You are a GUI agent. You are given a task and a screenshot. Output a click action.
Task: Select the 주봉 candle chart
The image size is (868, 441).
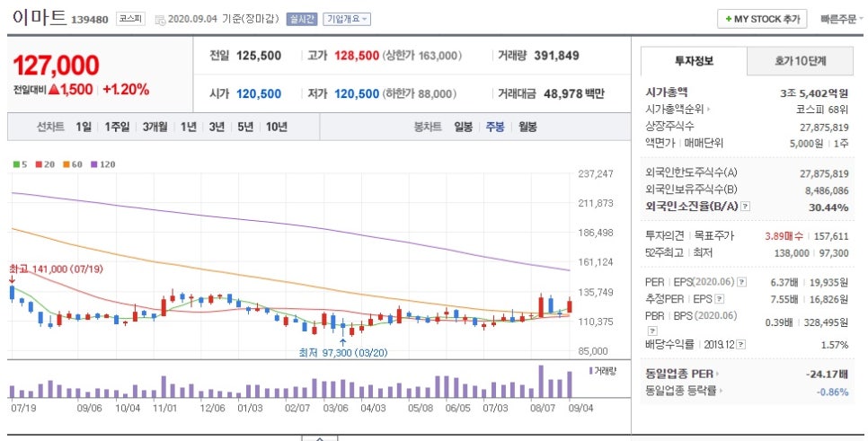pyautogui.click(x=495, y=127)
